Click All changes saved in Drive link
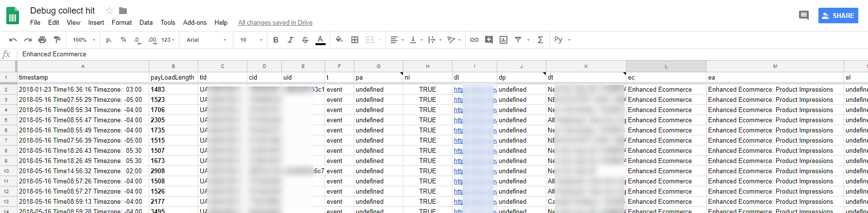Image resolution: width=868 pixels, height=213 pixels. (x=275, y=22)
